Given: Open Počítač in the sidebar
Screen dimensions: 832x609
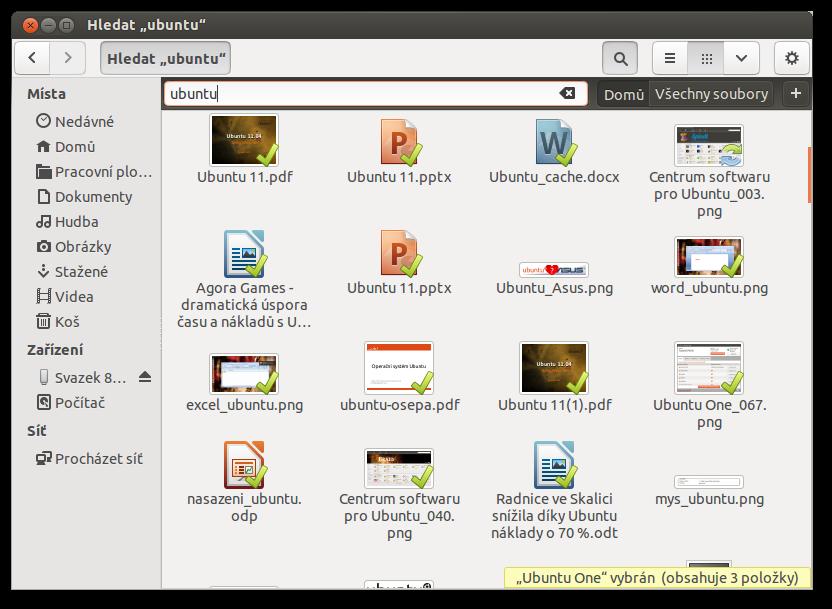Looking at the screenshot, I should [71, 402].
